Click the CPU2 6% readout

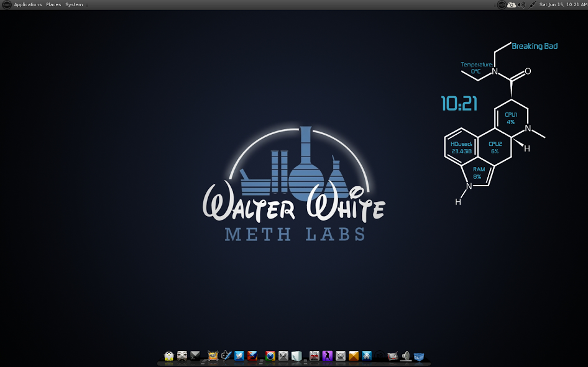(x=495, y=148)
